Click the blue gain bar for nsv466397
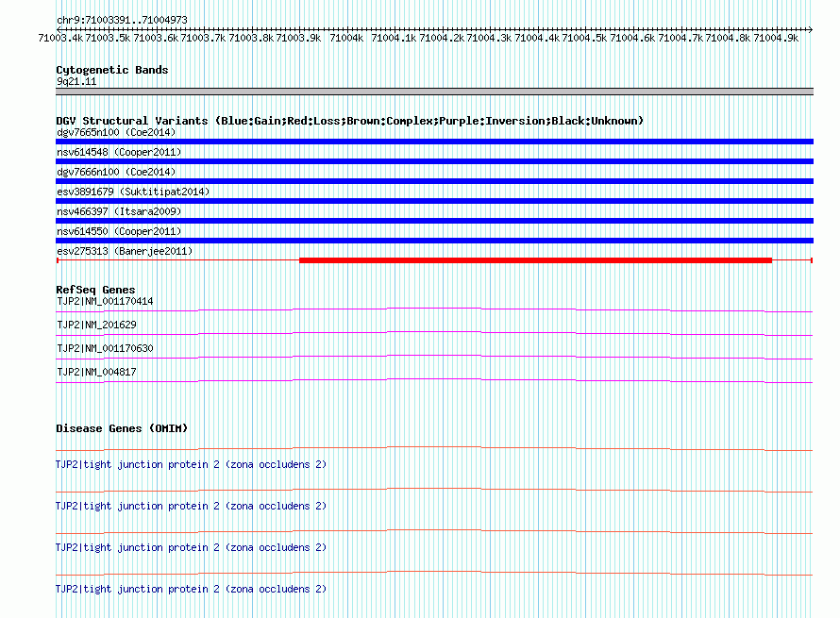This screenshot has width=840, height=618. 434,221
